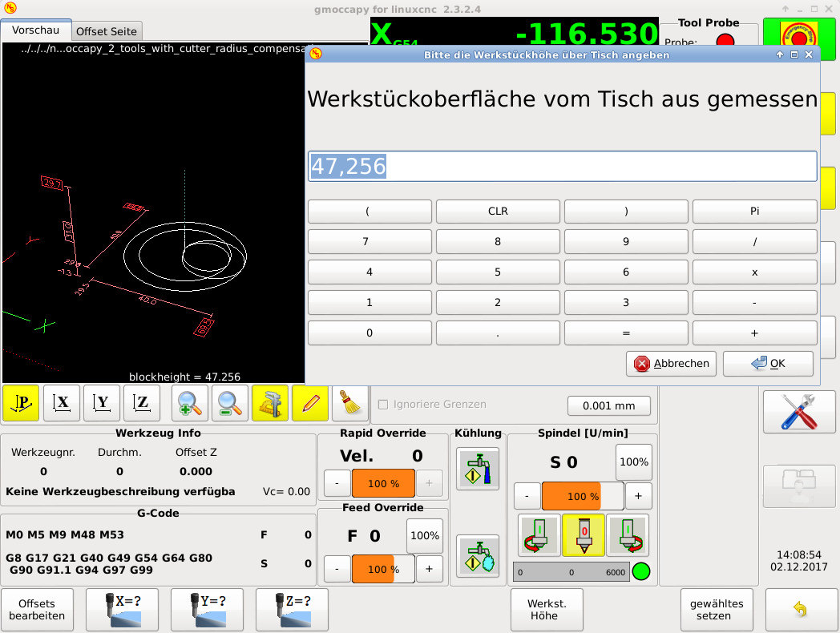Decrease feed override with minus button

click(337, 569)
